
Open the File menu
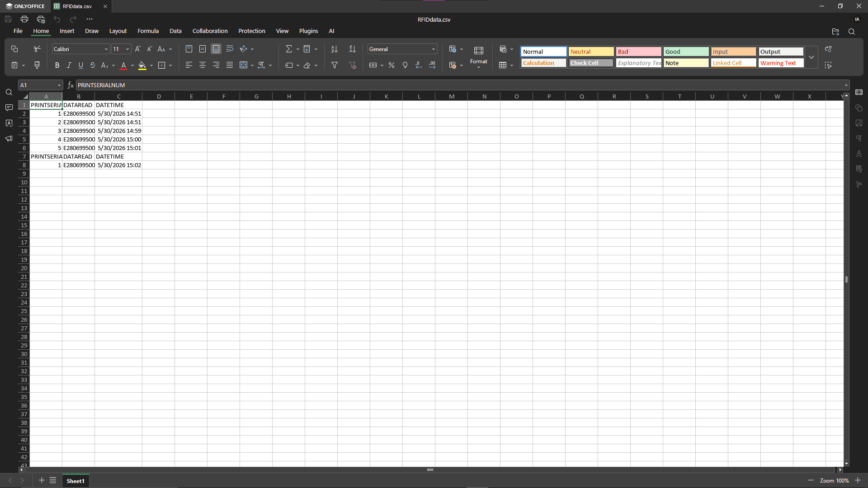[x=18, y=31]
